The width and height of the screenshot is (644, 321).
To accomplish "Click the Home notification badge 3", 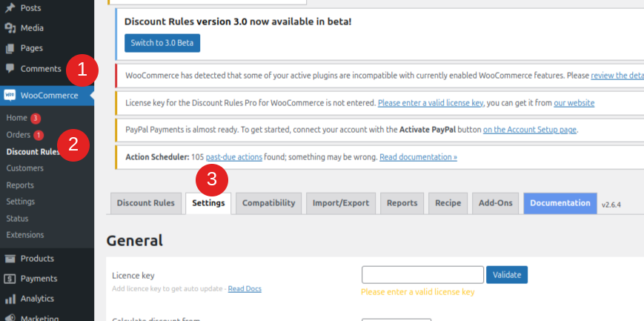I will pyautogui.click(x=36, y=119).
